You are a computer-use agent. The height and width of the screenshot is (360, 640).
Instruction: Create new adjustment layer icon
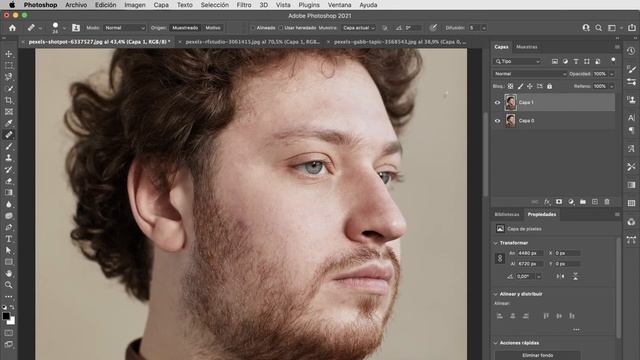[x=571, y=202]
